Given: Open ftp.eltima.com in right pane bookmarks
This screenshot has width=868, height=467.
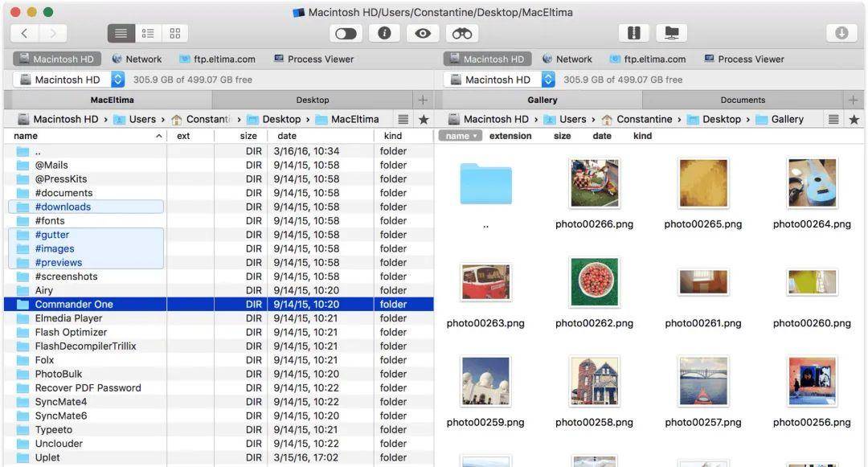Looking at the screenshot, I should pyautogui.click(x=647, y=59).
